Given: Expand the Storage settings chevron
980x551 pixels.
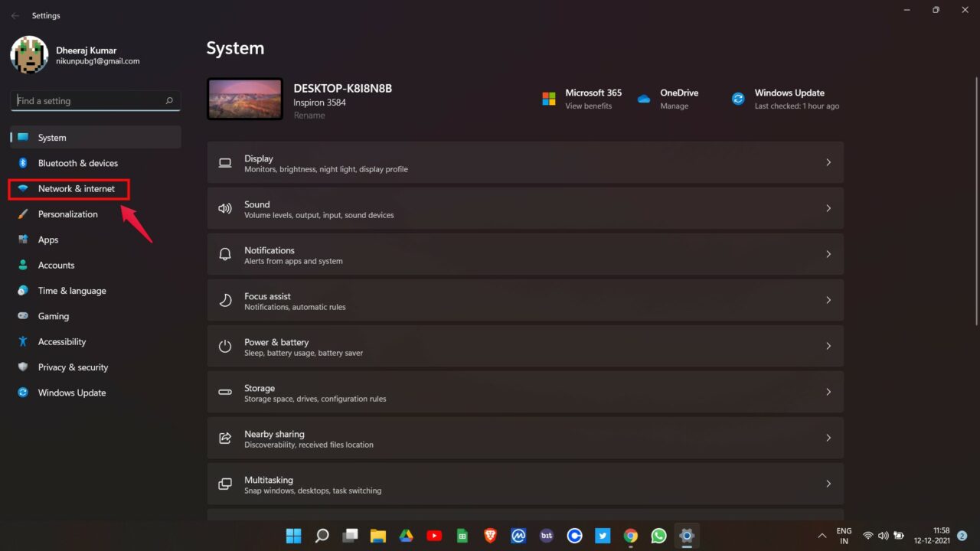Looking at the screenshot, I should [828, 392].
